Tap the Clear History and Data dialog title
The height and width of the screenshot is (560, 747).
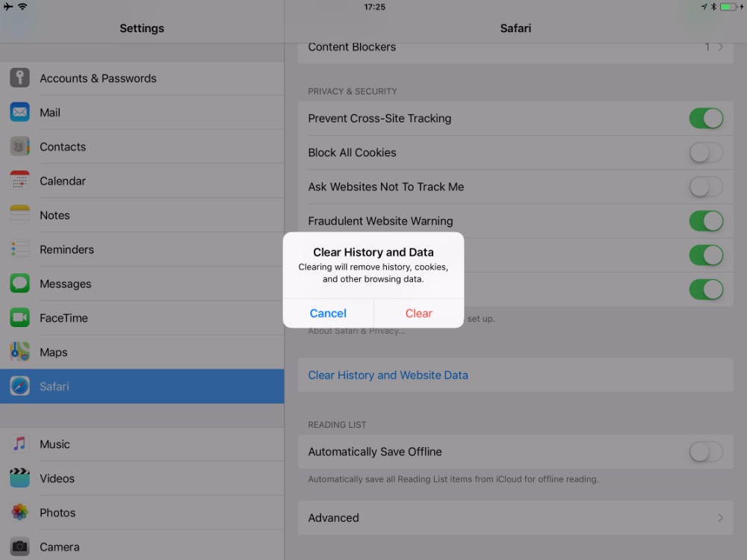coord(373,252)
